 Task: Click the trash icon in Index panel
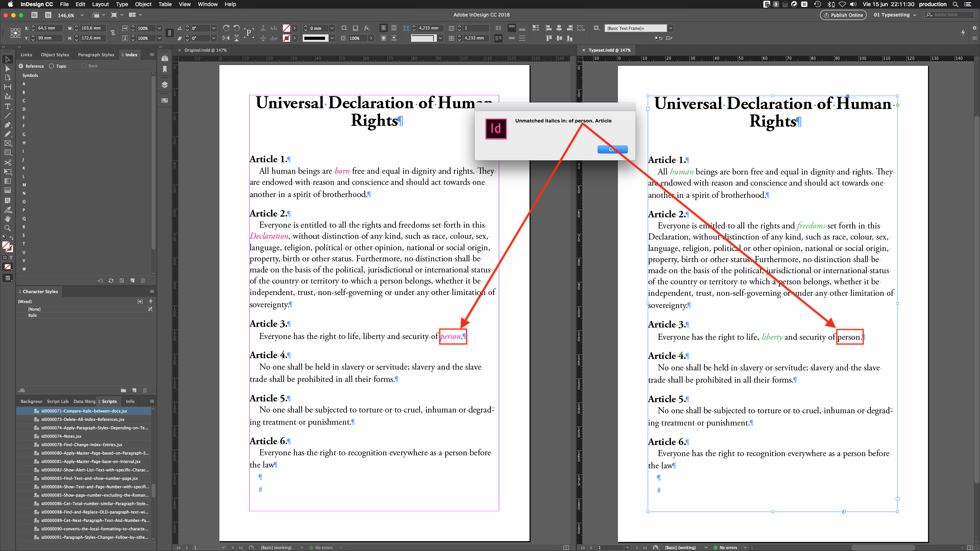tap(143, 280)
